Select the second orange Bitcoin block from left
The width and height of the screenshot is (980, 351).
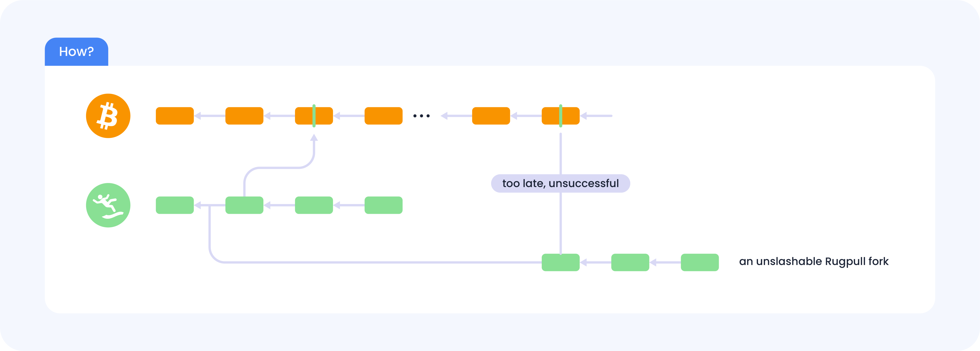point(244,116)
